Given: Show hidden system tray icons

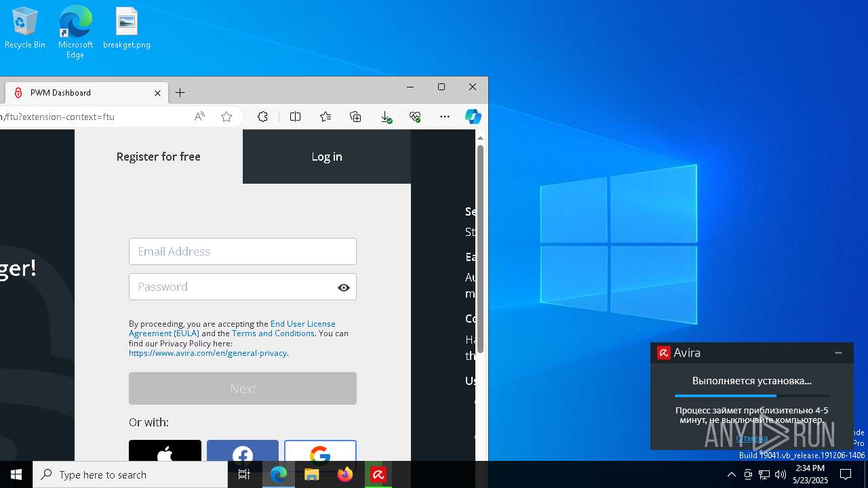Looking at the screenshot, I should coord(731,474).
